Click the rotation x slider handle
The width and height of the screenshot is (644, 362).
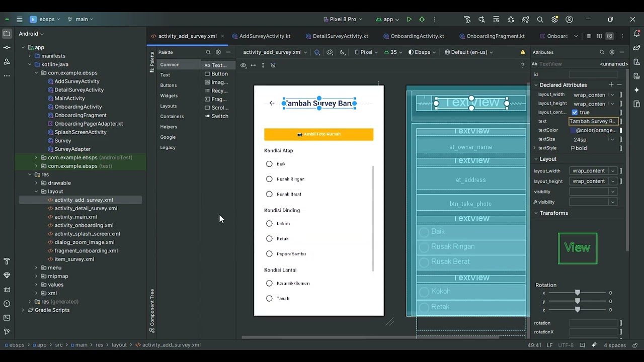click(577, 293)
